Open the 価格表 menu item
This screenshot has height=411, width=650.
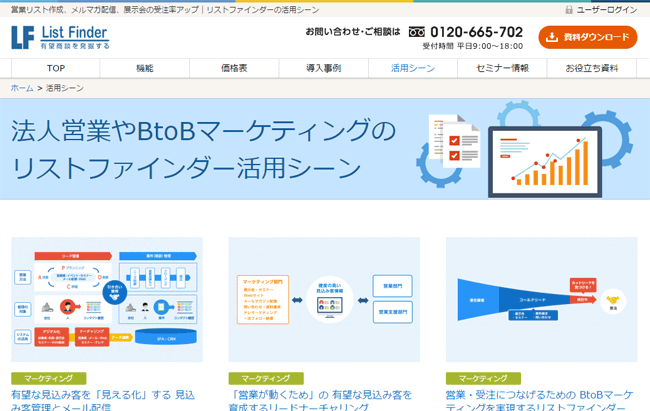(234, 68)
